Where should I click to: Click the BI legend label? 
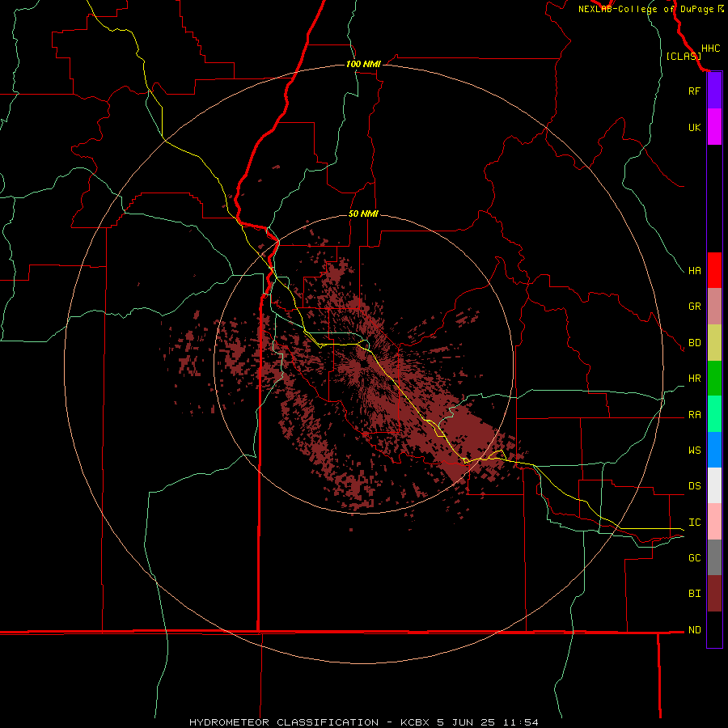[694, 594]
